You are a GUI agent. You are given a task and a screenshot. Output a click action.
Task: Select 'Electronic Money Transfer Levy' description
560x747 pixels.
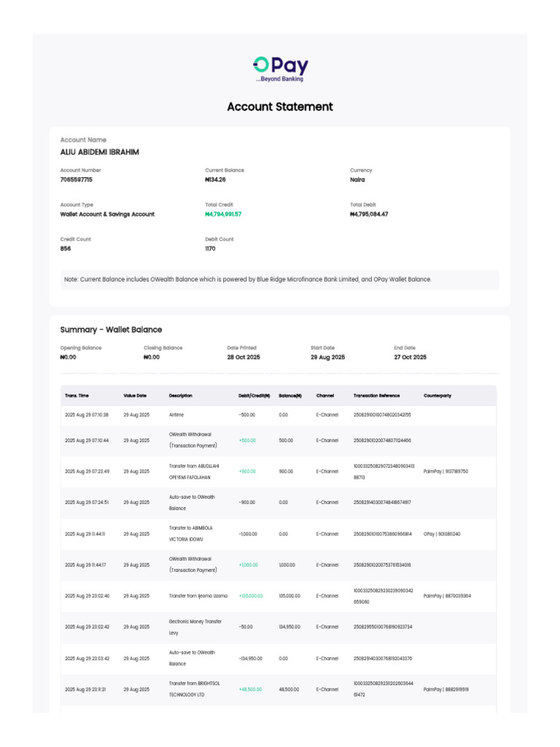coord(195,627)
